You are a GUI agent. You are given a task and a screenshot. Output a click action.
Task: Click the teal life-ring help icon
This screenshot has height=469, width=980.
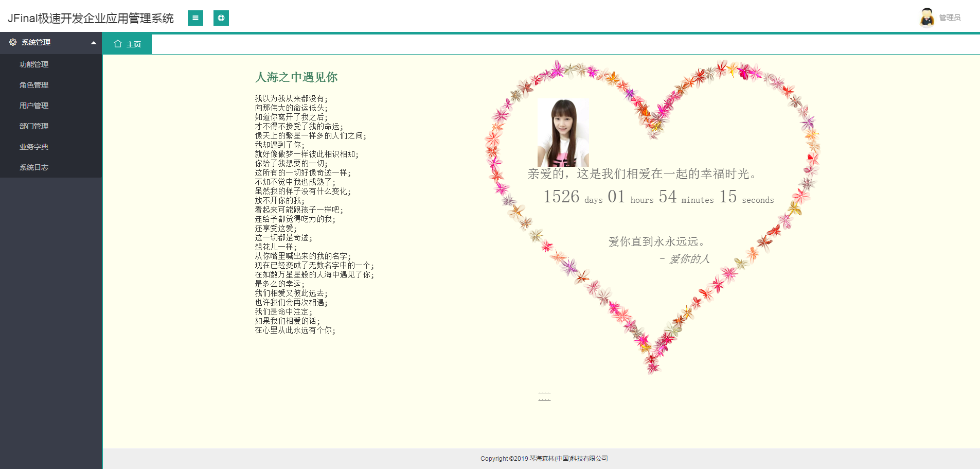point(221,18)
